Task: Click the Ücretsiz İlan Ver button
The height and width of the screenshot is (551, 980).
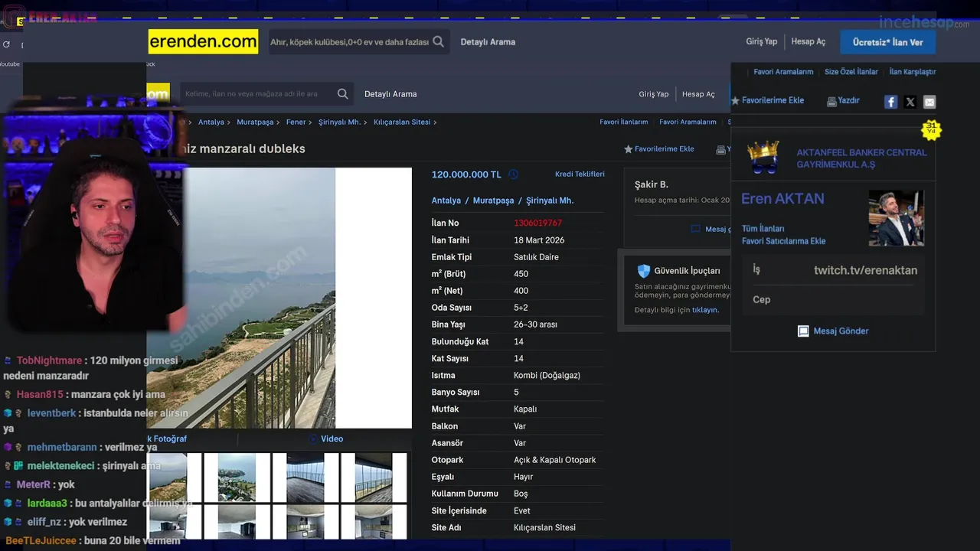Action: [x=888, y=42]
